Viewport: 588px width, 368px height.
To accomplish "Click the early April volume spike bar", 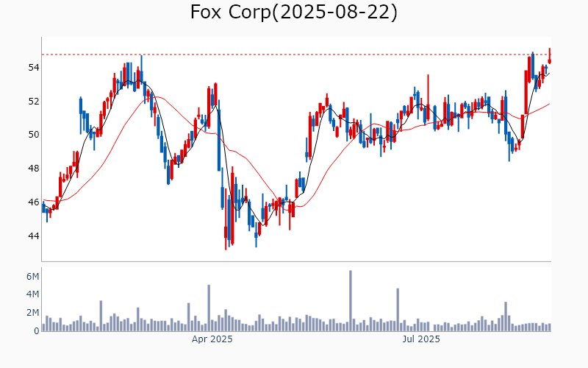I will (209, 308).
